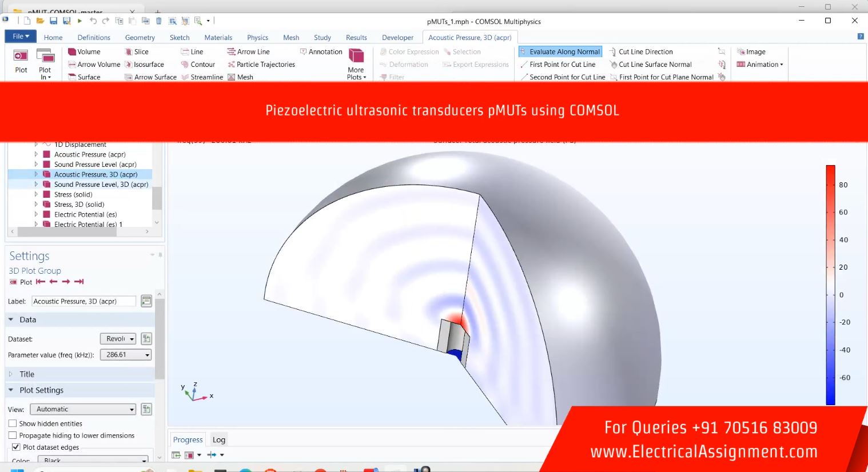The image size is (868, 472).
Task: Click the Arrow Volume plot icon
Action: 72,65
